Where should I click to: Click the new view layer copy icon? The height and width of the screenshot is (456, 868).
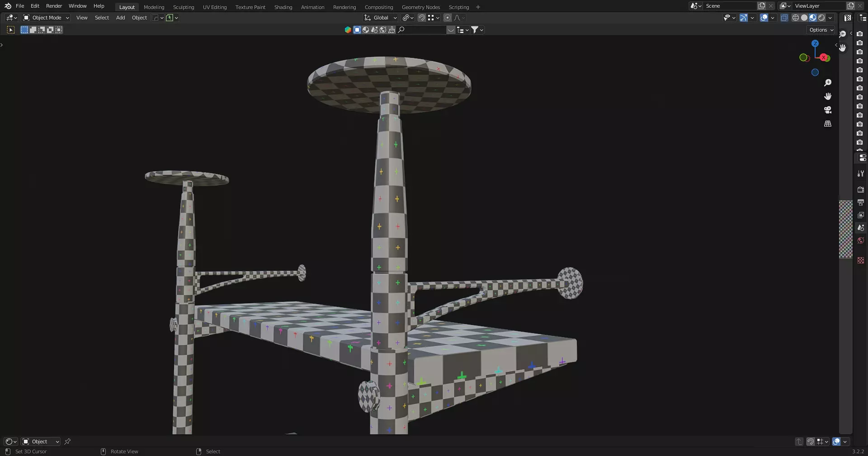851,6
